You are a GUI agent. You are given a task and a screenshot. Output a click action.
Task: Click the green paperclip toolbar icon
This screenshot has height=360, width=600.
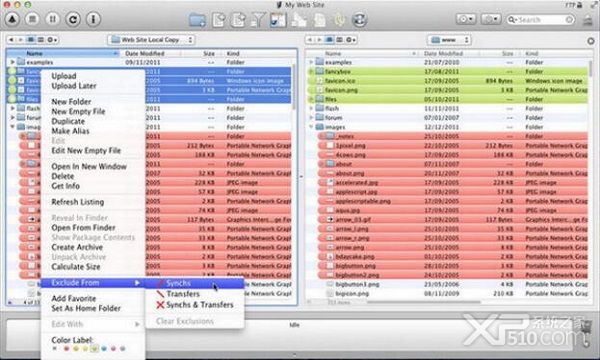pyautogui.click(x=339, y=20)
